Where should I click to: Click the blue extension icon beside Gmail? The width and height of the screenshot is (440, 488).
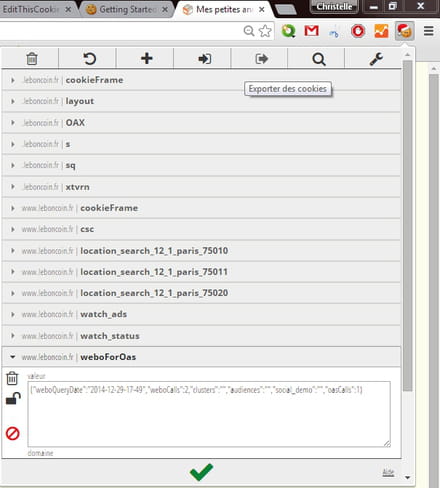334,32
